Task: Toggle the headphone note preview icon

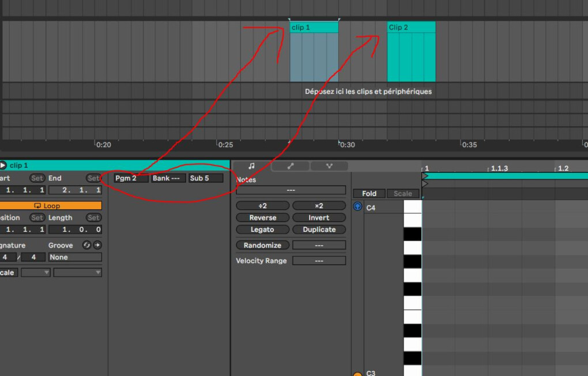Action: point(357,206)
